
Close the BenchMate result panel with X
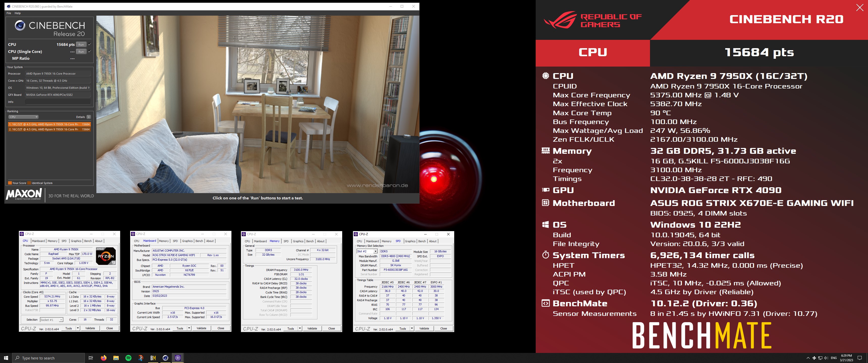(860, 8)
